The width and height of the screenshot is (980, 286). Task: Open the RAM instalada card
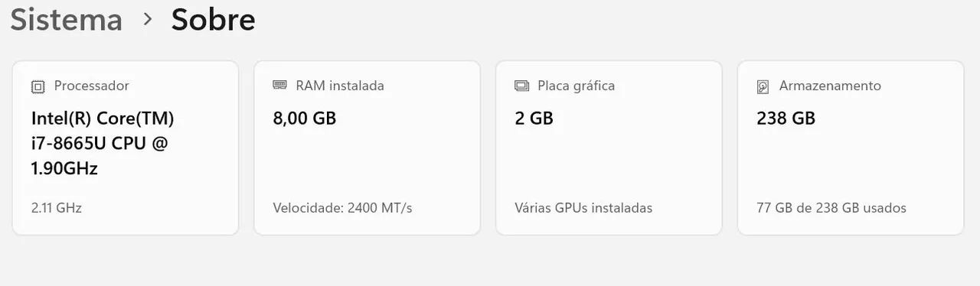click(x=367, y=148)
